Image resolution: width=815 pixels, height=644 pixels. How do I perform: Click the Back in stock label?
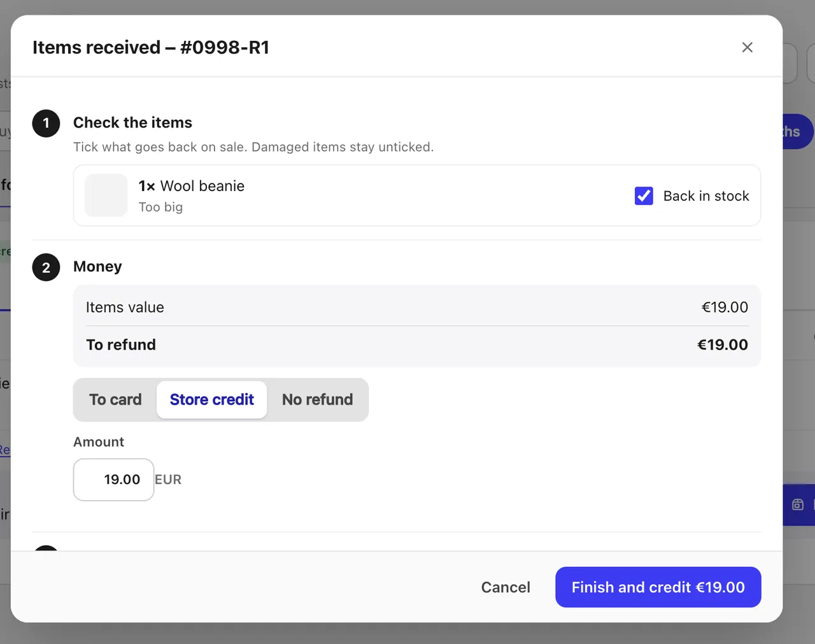tap(706, 196)
